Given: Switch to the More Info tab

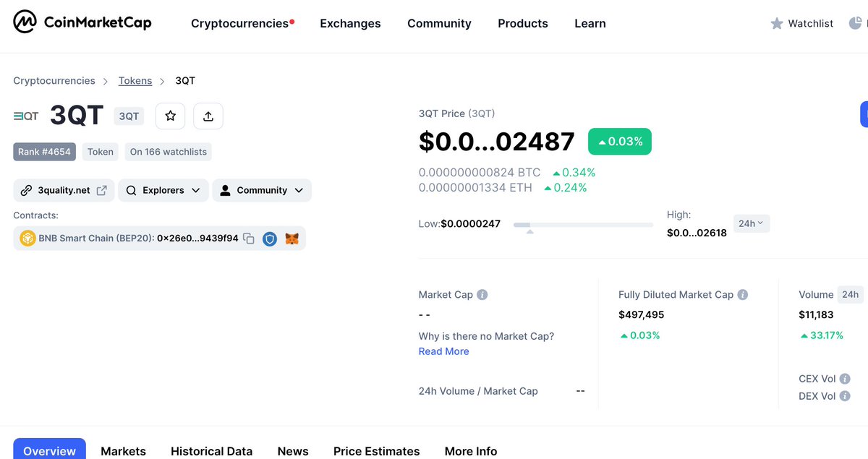Looking at the screenshot, I should click(x=471, y=451).
